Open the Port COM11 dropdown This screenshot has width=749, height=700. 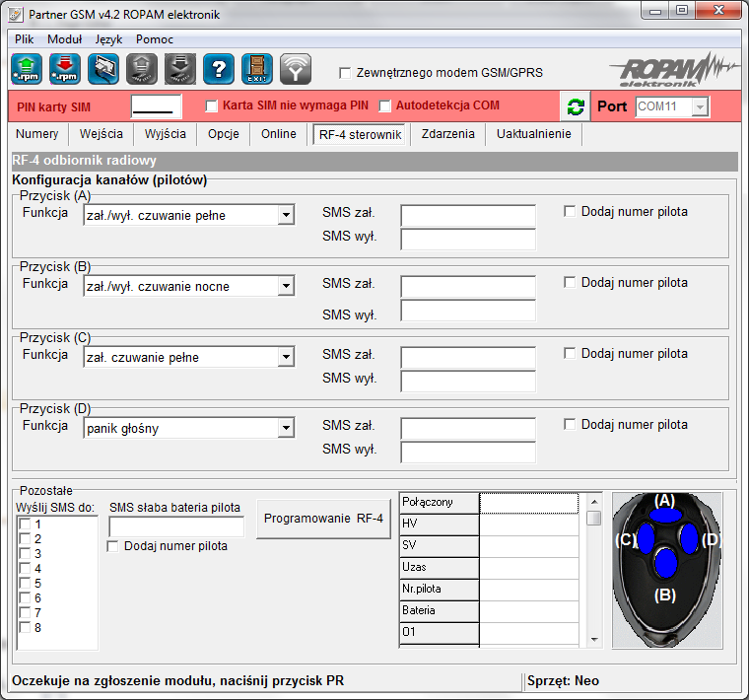[x=700, y=106]
